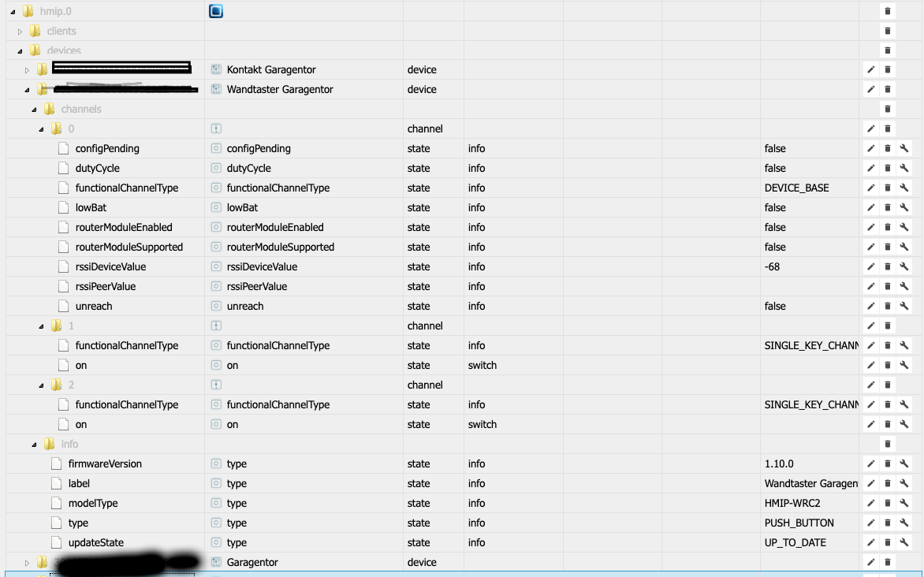Screen dimensions: 924x577
Task: Delete the hmip.0 root folder
Action: [888, 11]
